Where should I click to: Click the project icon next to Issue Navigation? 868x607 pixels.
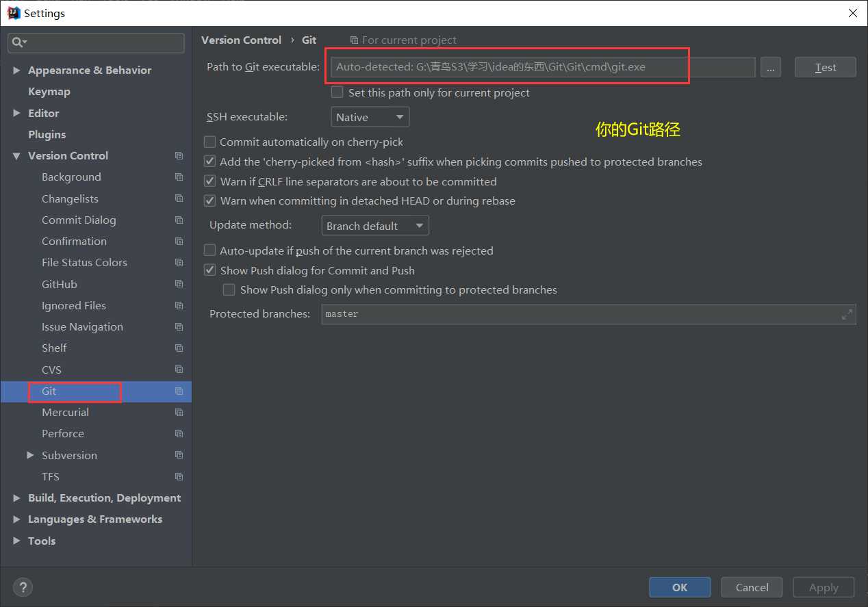[x=179, y=327]
